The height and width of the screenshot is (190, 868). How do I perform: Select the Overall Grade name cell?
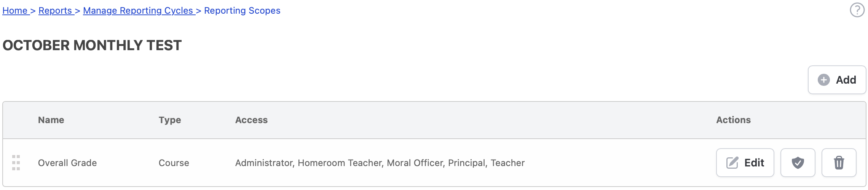tap(67, 163)
